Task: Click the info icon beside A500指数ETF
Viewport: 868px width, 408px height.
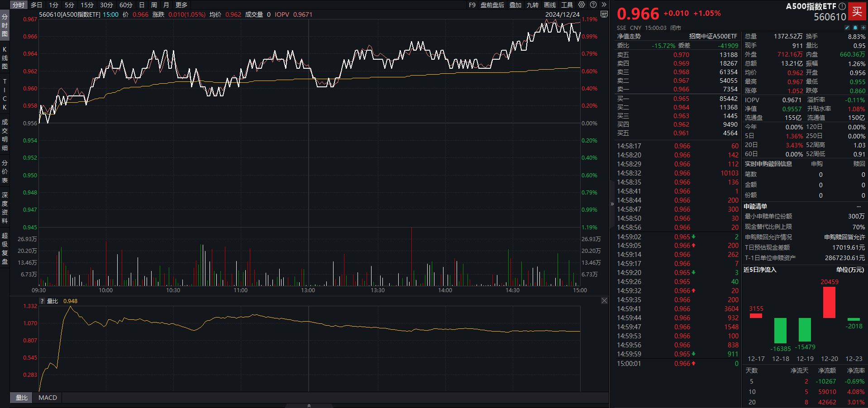Action: pyautogui.click(x=842, y=6)
